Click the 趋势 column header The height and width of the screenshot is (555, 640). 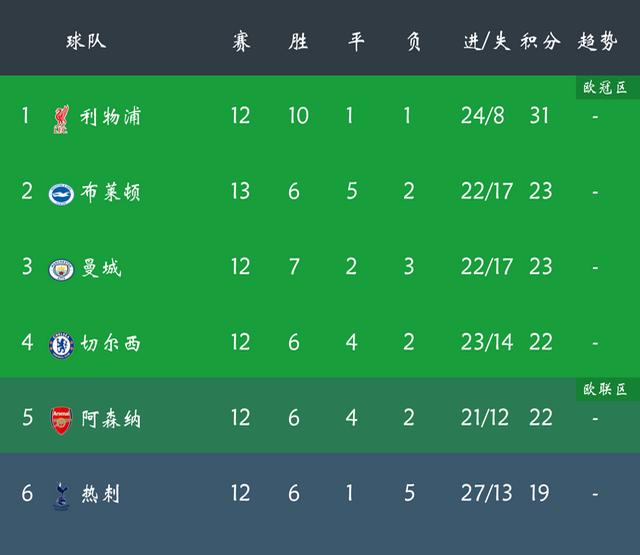click(597, 42)
